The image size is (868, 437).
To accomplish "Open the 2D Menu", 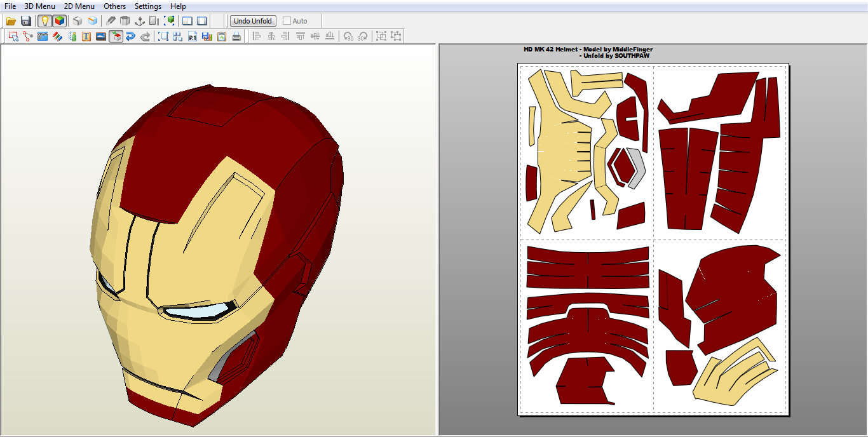I will (79, 6).
